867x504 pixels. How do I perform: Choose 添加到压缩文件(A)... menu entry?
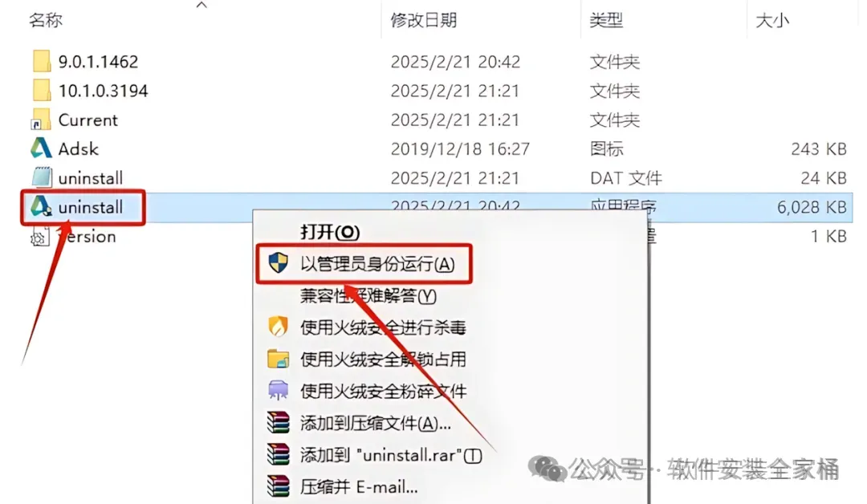point(376,423)
